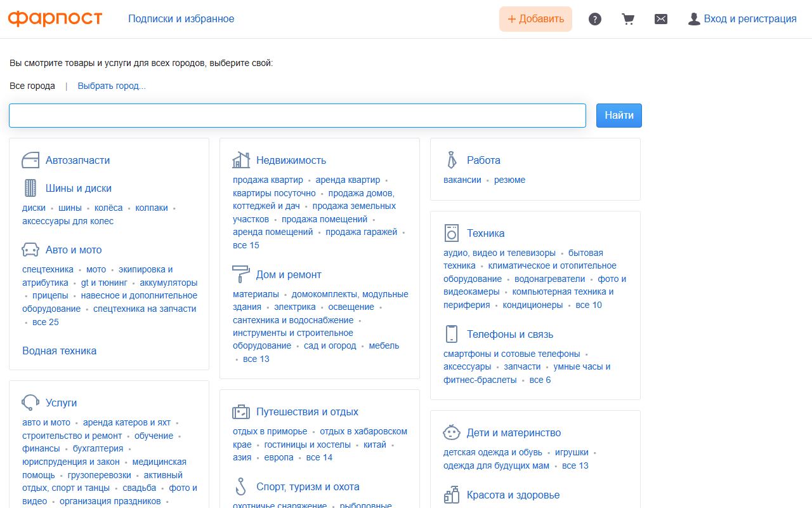This screenshot has width=812, height=508.
Task: Open the shopping cart icon
Action: (x=628, y=19)
